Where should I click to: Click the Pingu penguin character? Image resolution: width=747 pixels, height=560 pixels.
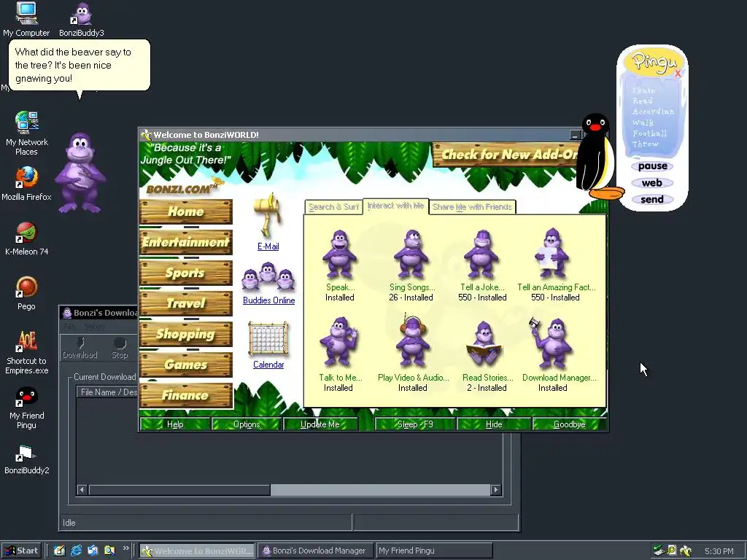pyautogui.click(x=597, y=156)
